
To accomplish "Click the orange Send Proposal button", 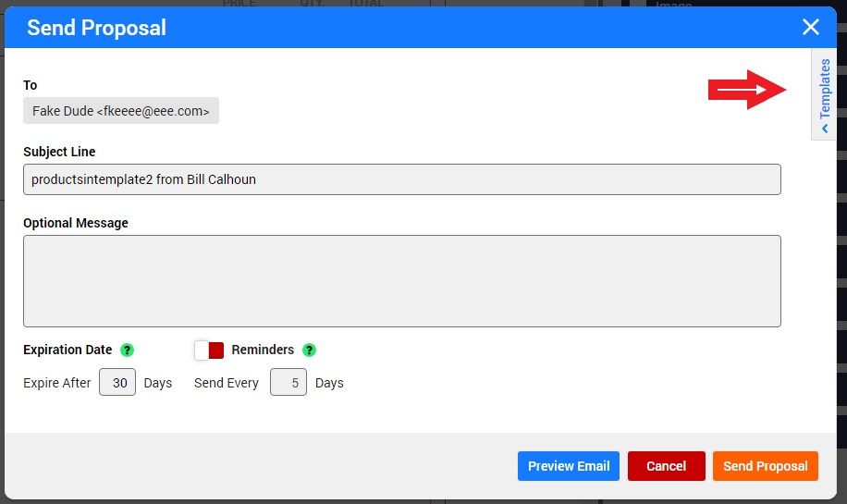I will click(765, 466).
